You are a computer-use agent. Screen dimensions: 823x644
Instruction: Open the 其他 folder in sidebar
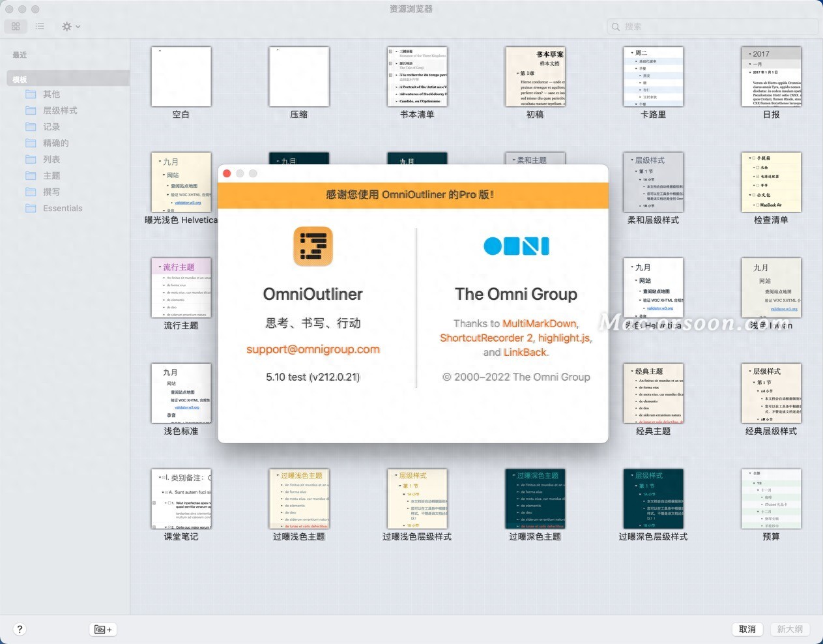coord(51,94)
